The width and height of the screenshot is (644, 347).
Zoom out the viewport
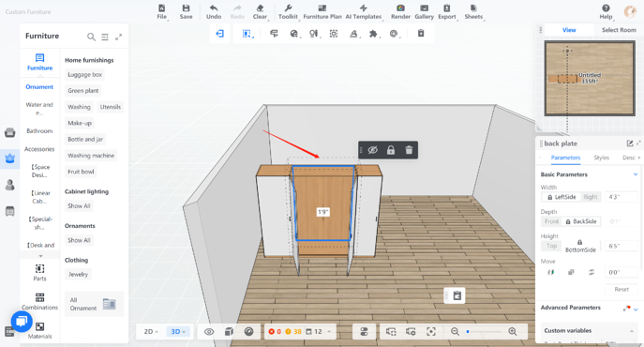click(455, 331)
